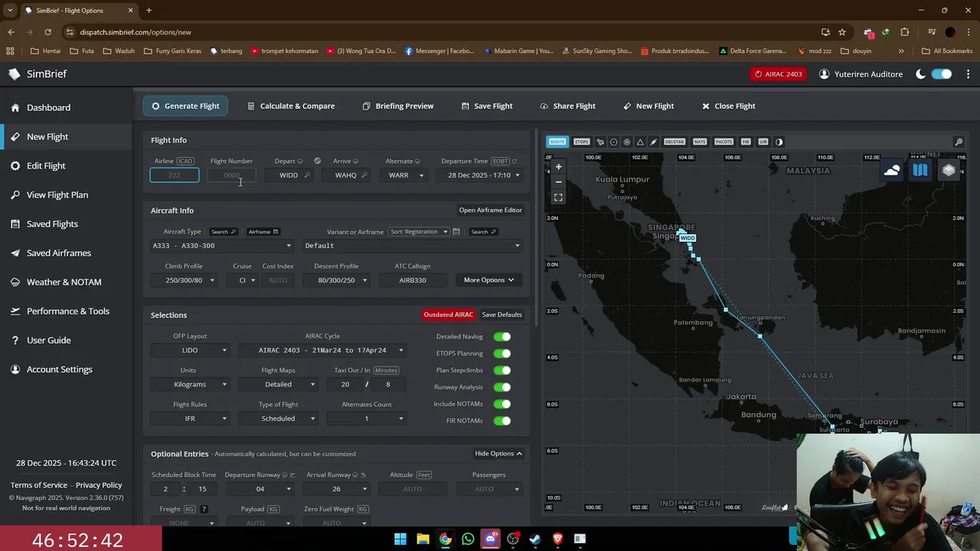Toggle the UIR boundaries overlay button
Image resolution: width=980 pixels, height=551 pixels.
[x=763, y=142]
